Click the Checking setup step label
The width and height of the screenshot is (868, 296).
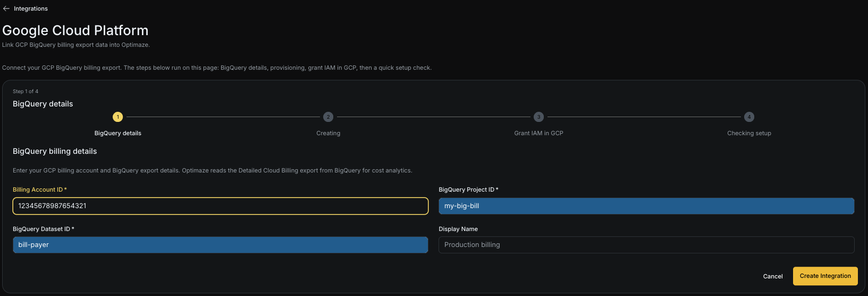(749, 133)
